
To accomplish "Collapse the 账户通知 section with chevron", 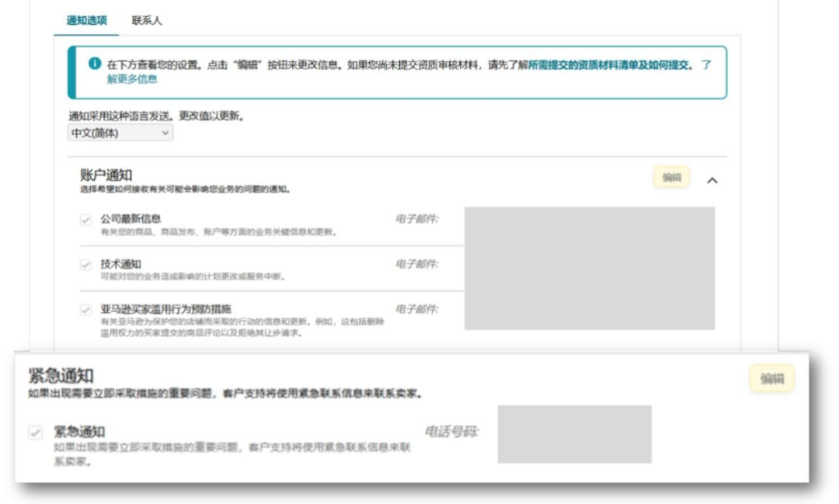I will (712, 180).
